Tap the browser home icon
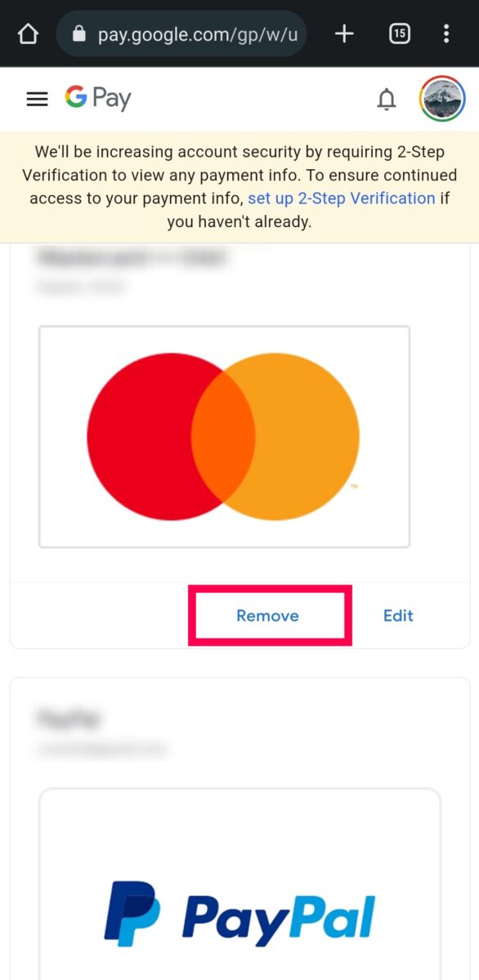The height and width of the screenshot is (980, 479). point(28,33)
